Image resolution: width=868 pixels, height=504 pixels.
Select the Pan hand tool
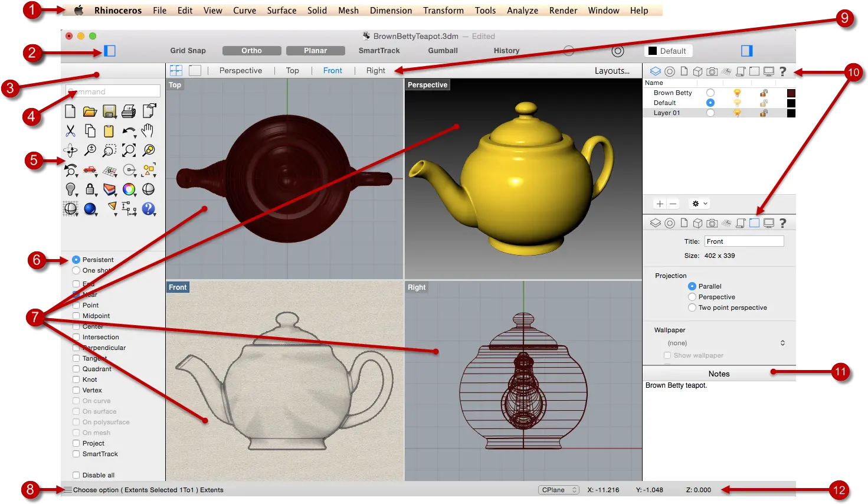148,130
